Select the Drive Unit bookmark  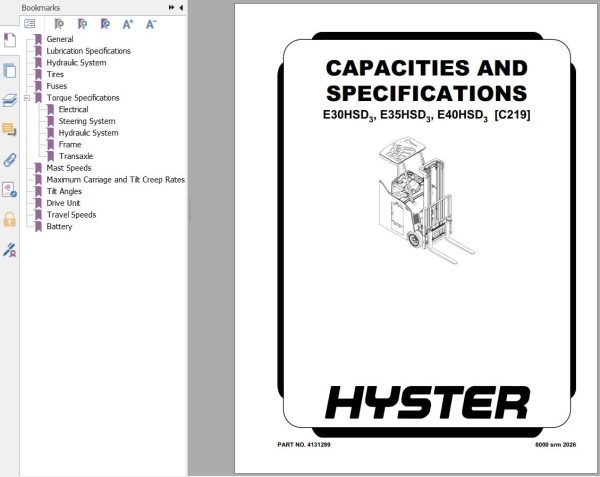click(63, 203)
